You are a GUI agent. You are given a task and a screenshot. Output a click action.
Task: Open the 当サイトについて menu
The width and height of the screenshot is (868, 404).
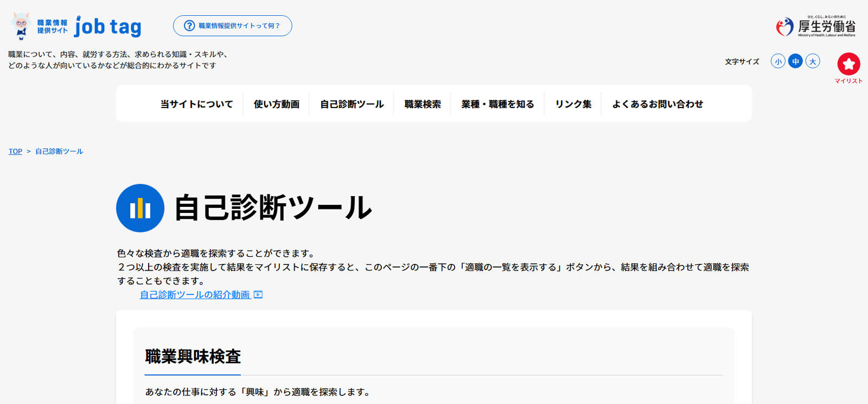click(196, 104)
